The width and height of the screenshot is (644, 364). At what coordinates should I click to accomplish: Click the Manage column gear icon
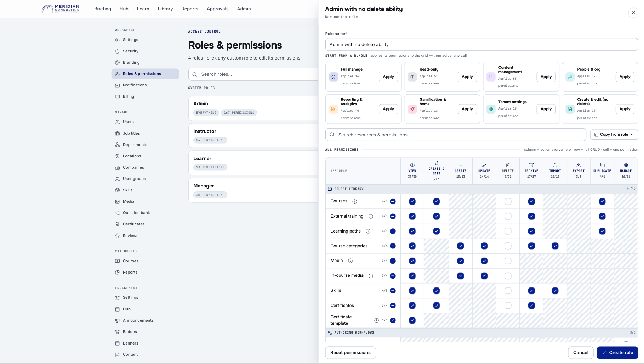[x=626, y=165]
